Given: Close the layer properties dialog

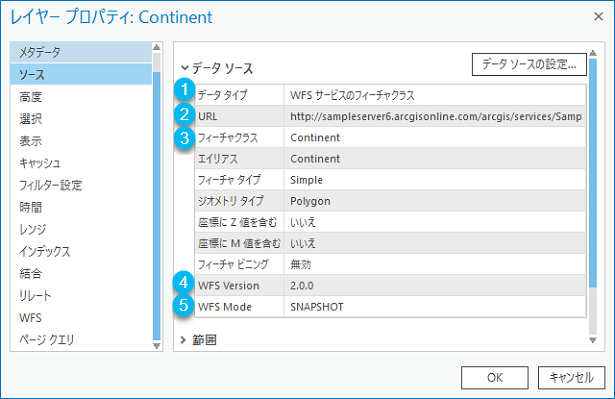Looking at the screenshot, I should (x=599, y=16).
